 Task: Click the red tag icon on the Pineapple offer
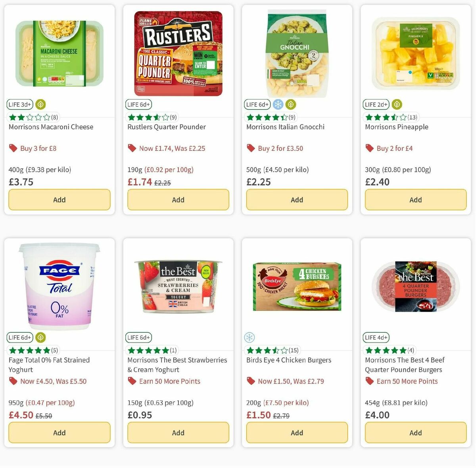pos(369,148)
